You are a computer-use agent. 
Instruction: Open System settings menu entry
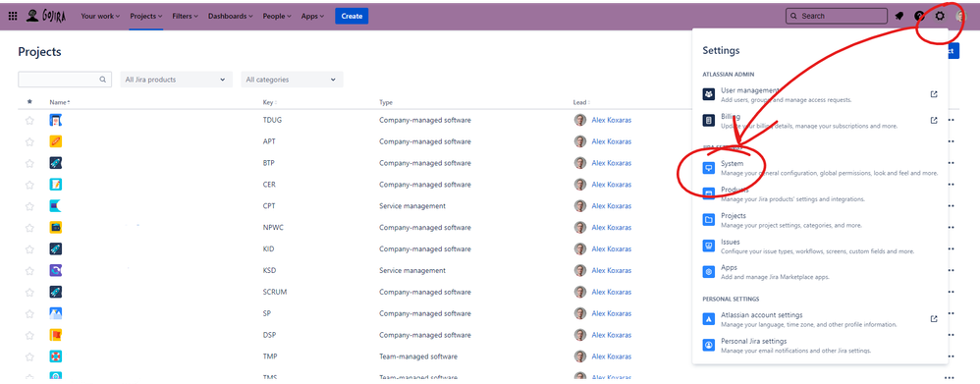(x=820, y=168)
